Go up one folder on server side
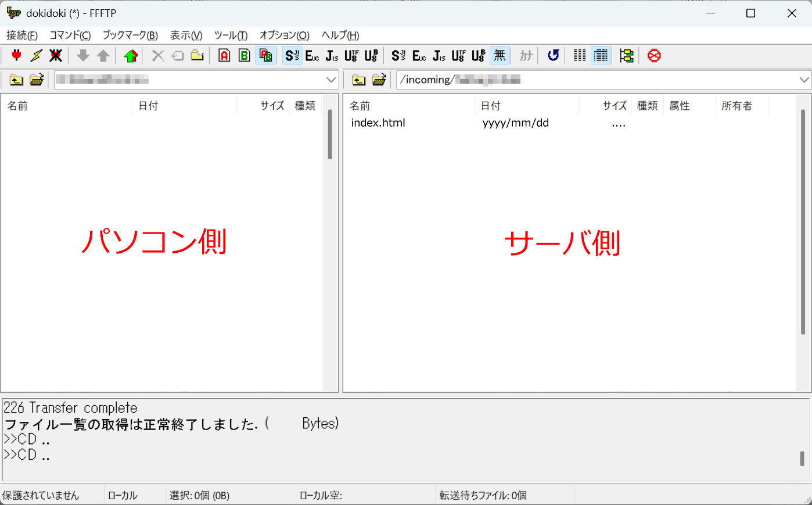Viewport: 812px width, 505px height. point(359,80)
